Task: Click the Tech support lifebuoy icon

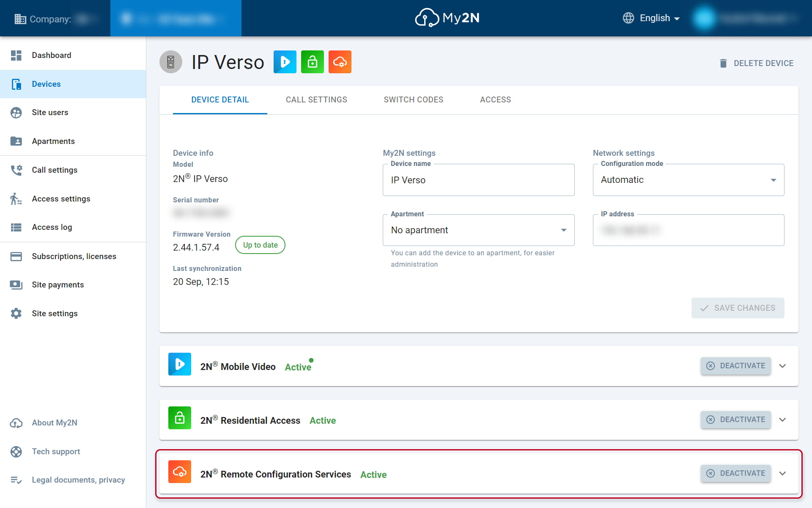Action: tap(16, 452)
